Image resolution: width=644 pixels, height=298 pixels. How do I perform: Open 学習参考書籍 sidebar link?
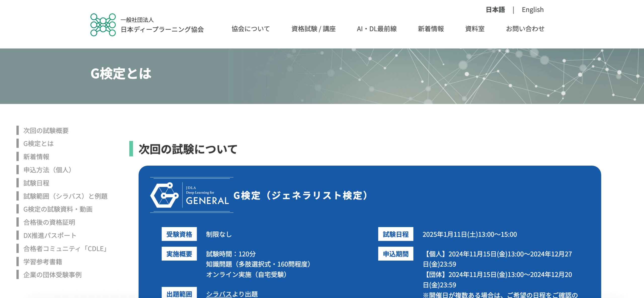coord(43,262)
